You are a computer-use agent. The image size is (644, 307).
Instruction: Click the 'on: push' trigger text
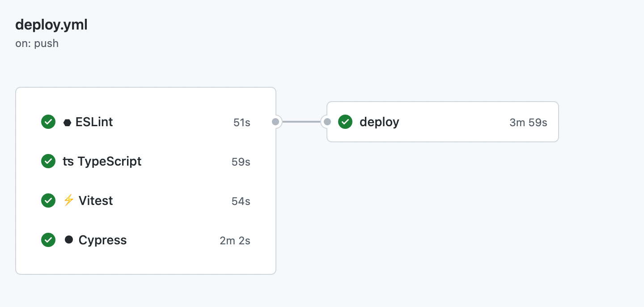(x=37, y=43)
